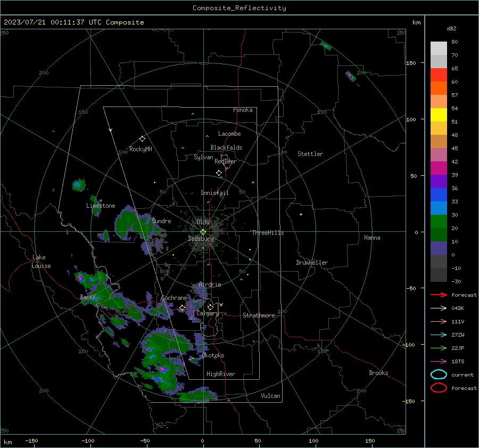479x448 pixels.
Task: Click the Calgary city label
Action: tap(208, 313)
